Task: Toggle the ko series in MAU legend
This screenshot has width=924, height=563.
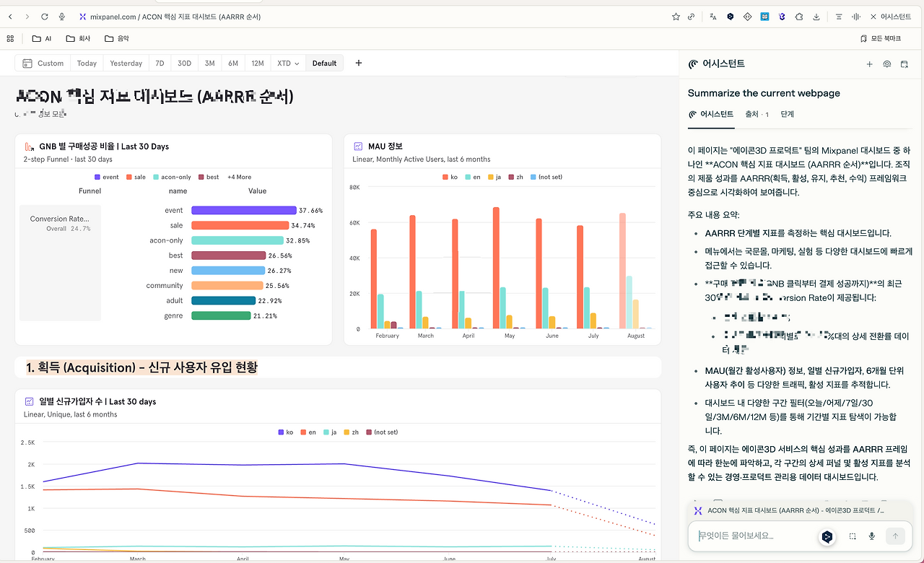Action: tap(450, 177)
